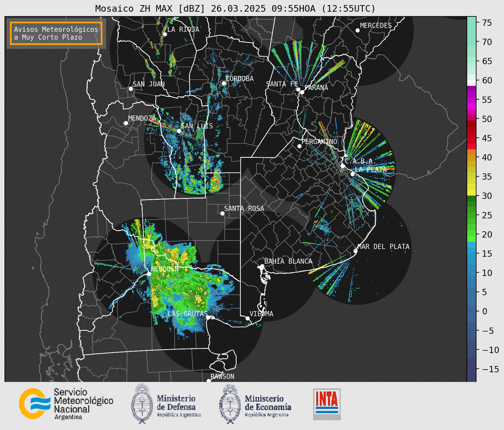This screenshot has width=504, height=430.
Task: Click the LAS GRUTAS marker dot
Action: tap(208, 317)
